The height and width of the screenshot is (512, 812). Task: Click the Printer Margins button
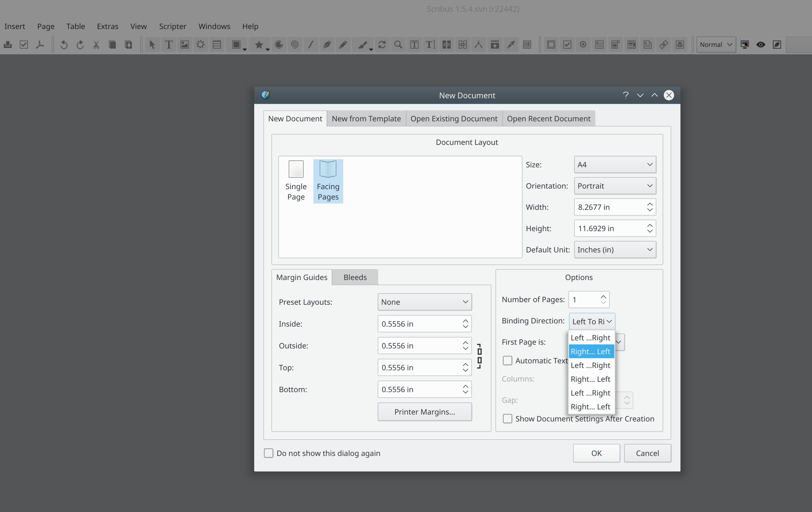424,411
